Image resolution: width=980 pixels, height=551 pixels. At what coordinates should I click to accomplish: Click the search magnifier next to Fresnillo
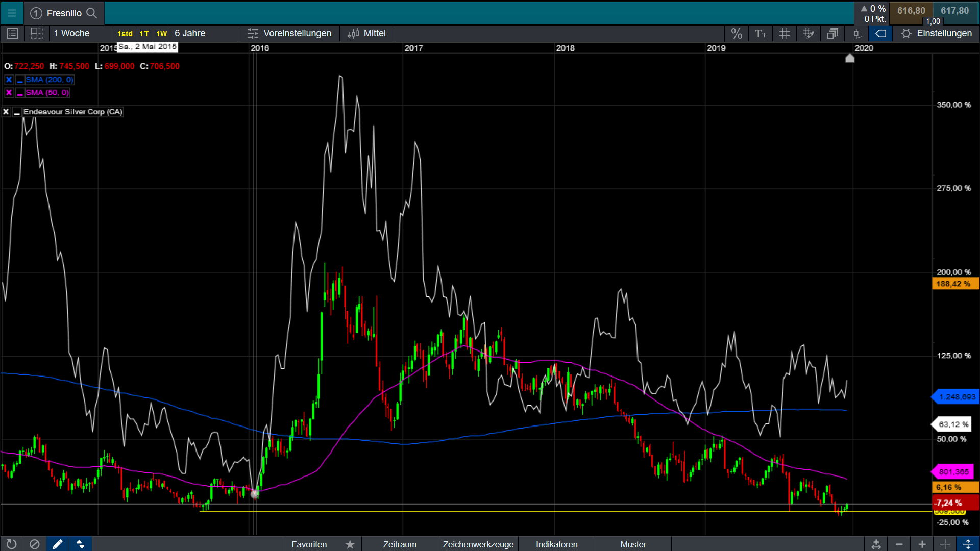(91, 13)
